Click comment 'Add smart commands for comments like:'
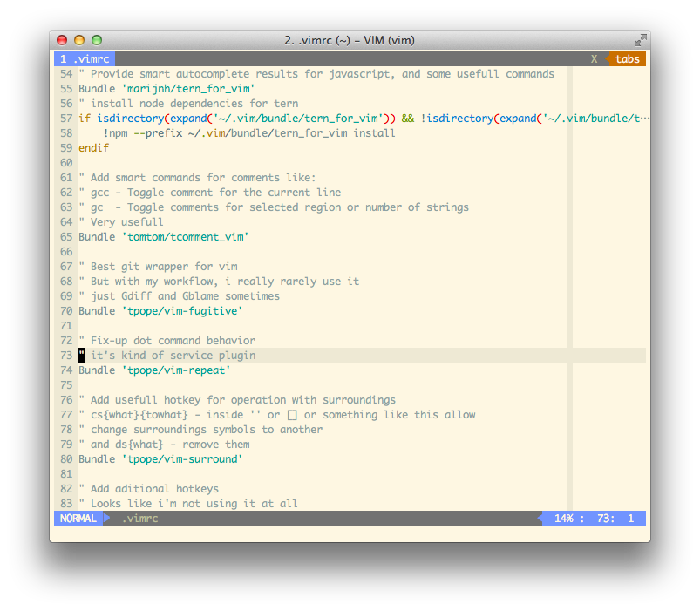Screen dimensions: 700x611 [203, 178]
